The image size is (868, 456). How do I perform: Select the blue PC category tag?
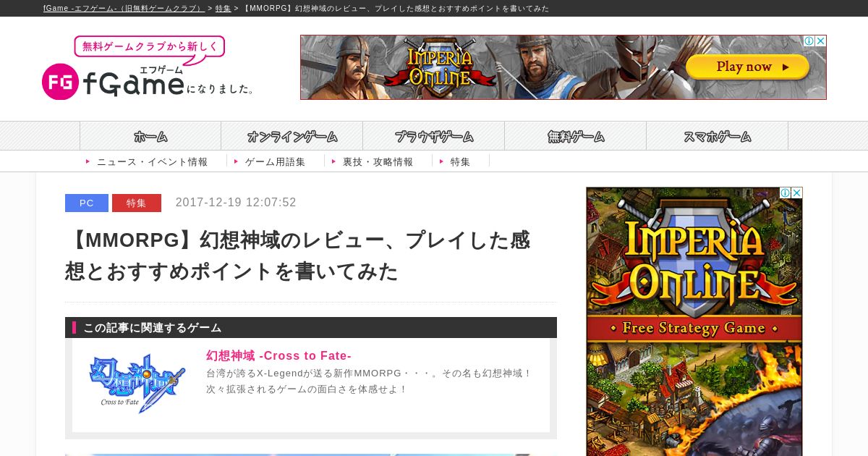87,203
